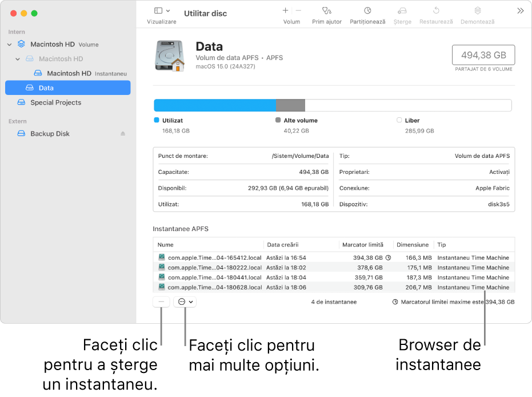Select Special Projects volume
Viewport: 532px width, 397px height.
tap(55, 102)
